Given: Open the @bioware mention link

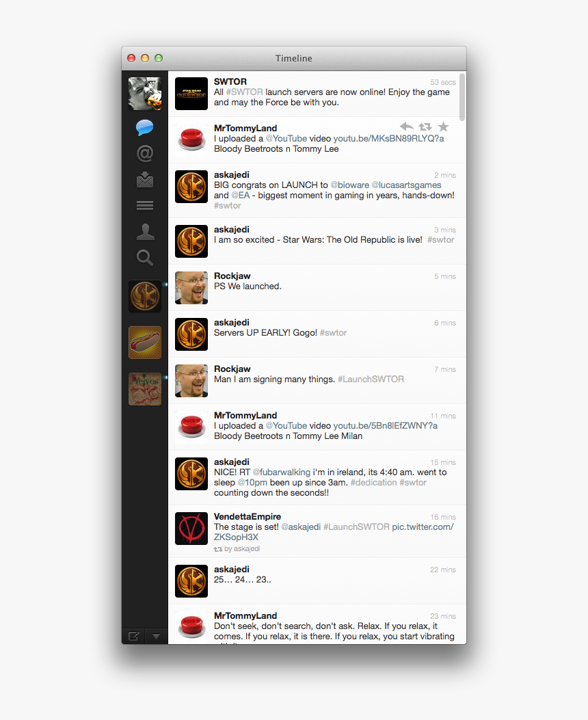Looking at the screenshot, I should pos(350,185).
